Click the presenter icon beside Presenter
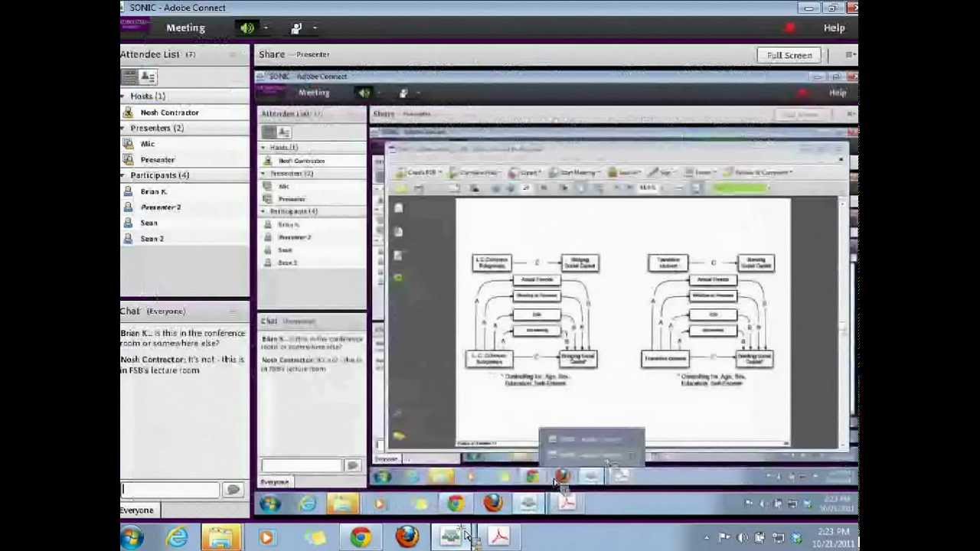Viewport: 980px width, 551px height. (129, 160)
